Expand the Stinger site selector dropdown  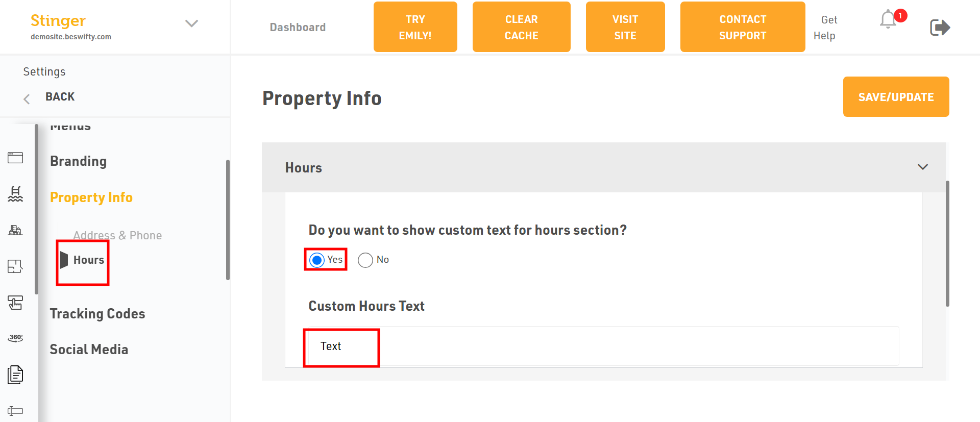(x=191, y=23)
